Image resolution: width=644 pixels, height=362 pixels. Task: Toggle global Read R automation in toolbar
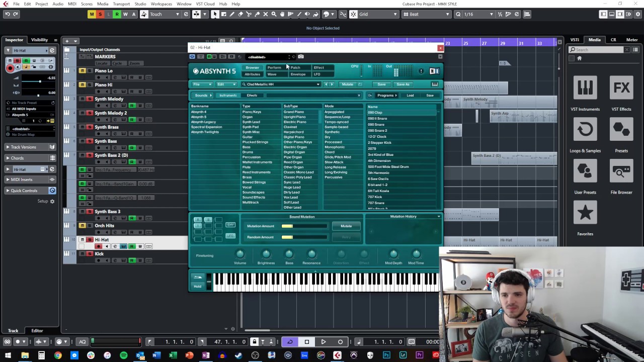pyautogui.click(x=117, y=14)
